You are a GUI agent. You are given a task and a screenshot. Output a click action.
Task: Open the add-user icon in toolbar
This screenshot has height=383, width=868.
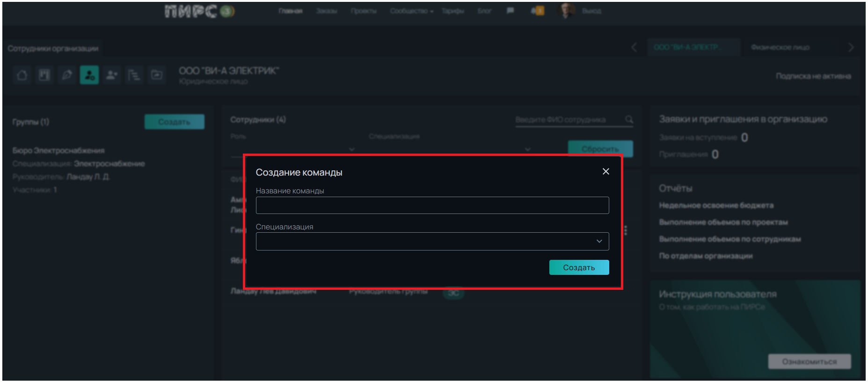coord(112,75)
